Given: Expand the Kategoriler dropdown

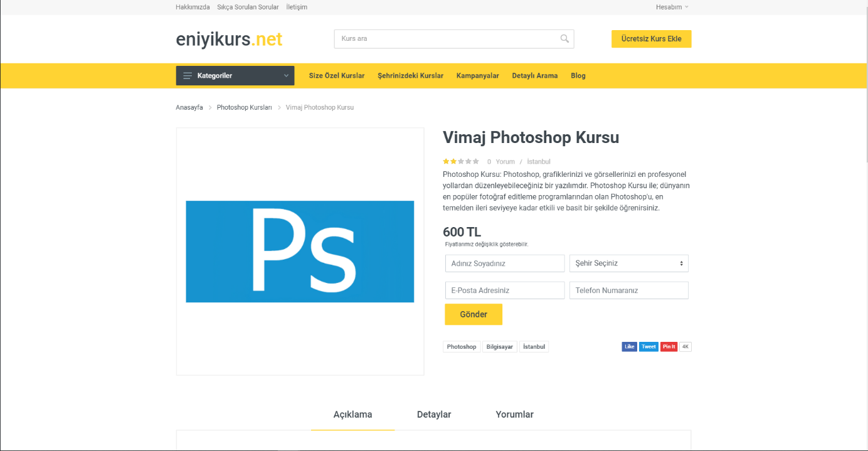Looking at the screenshot, I should (286, 76).
